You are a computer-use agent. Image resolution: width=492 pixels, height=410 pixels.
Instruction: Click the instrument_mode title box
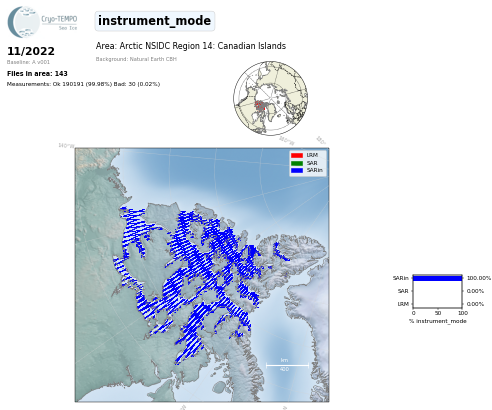[x=155, y=21]
